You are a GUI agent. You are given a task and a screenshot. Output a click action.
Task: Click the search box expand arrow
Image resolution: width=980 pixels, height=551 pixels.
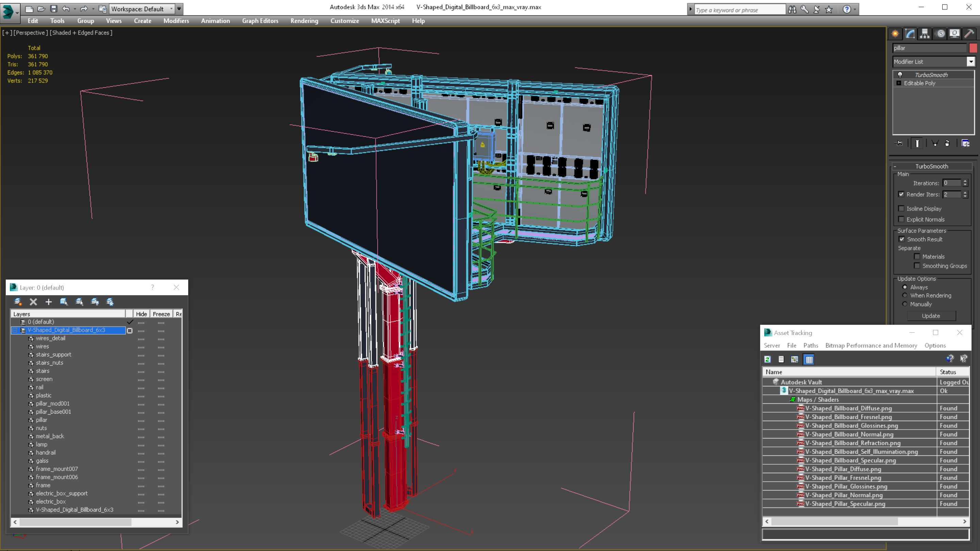pos(691,9)
